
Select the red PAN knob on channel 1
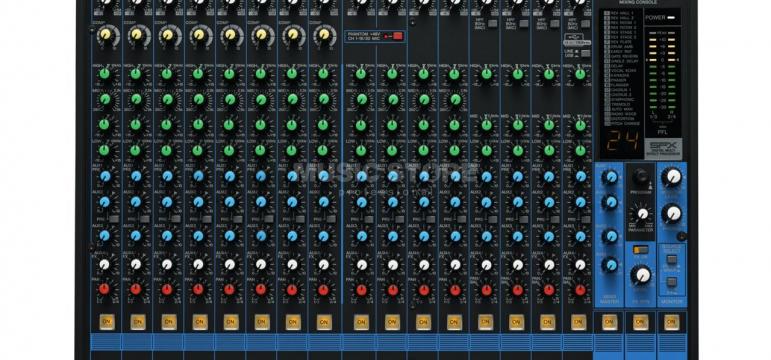[104, 289]
